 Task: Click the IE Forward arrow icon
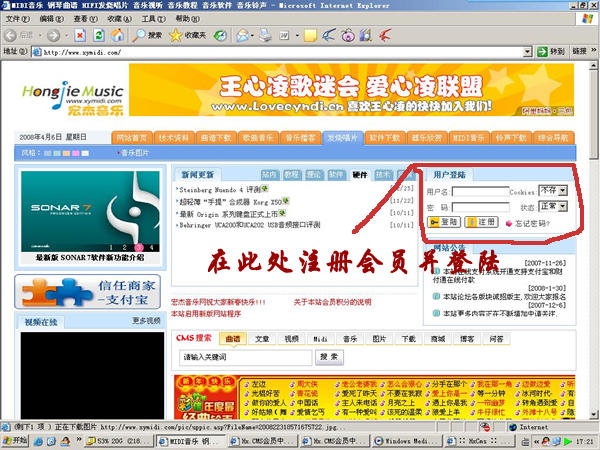(x=53, y=36)
